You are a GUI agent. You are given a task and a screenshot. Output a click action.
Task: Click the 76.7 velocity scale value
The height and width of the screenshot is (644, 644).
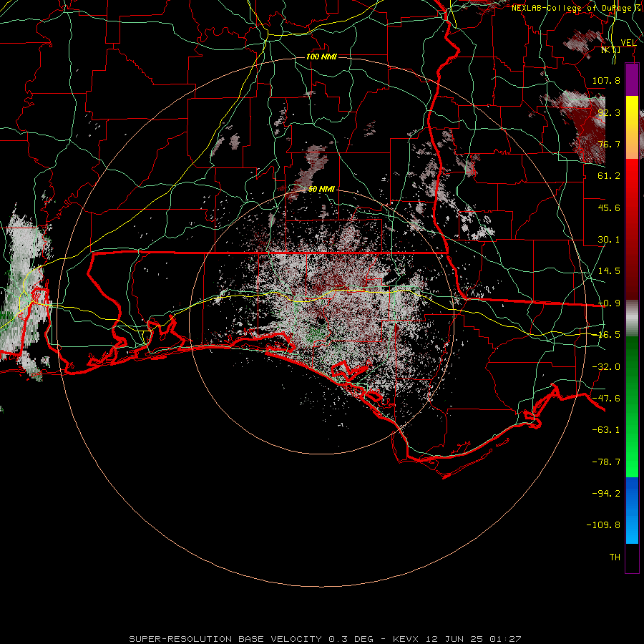(609, 144)
